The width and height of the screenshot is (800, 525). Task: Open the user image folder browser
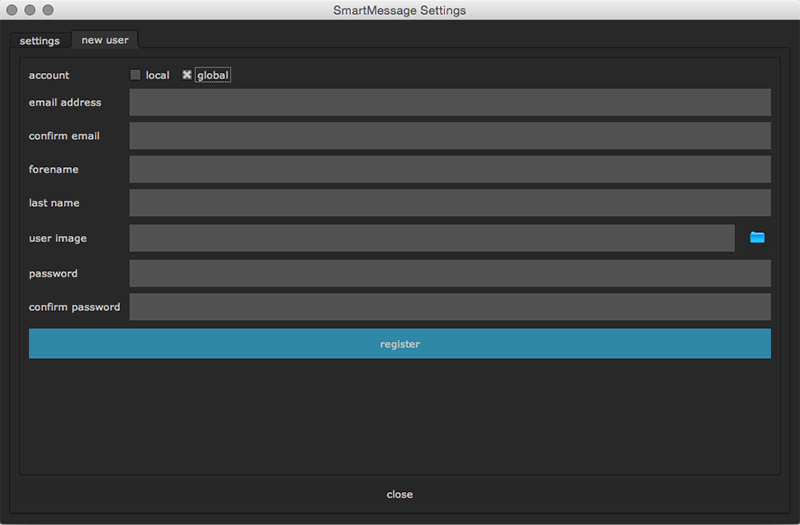[757, 237]
